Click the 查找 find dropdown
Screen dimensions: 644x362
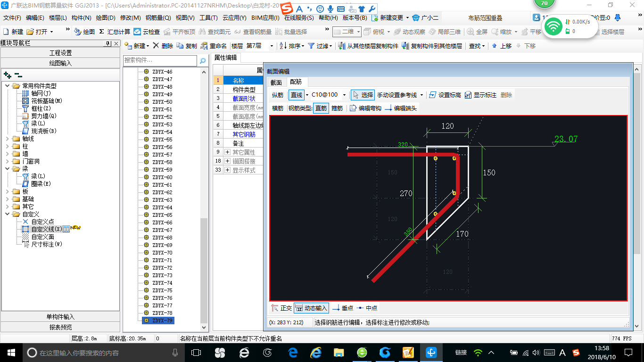(x=477, y=46)
